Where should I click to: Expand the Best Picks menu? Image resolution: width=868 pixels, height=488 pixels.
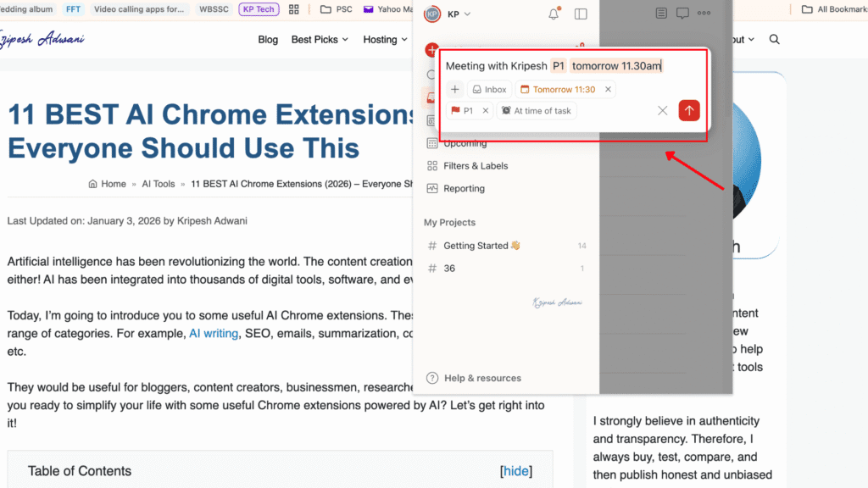pos(320,40)
